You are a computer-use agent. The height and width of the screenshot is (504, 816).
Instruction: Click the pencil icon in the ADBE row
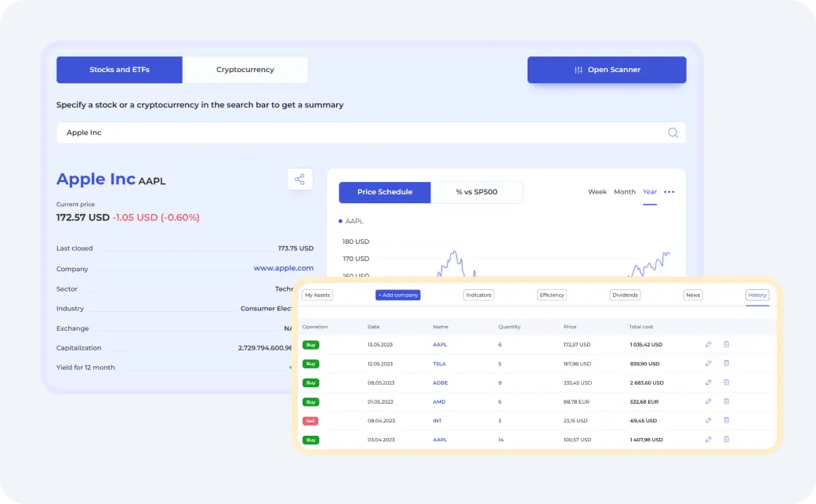pos(709,383)
